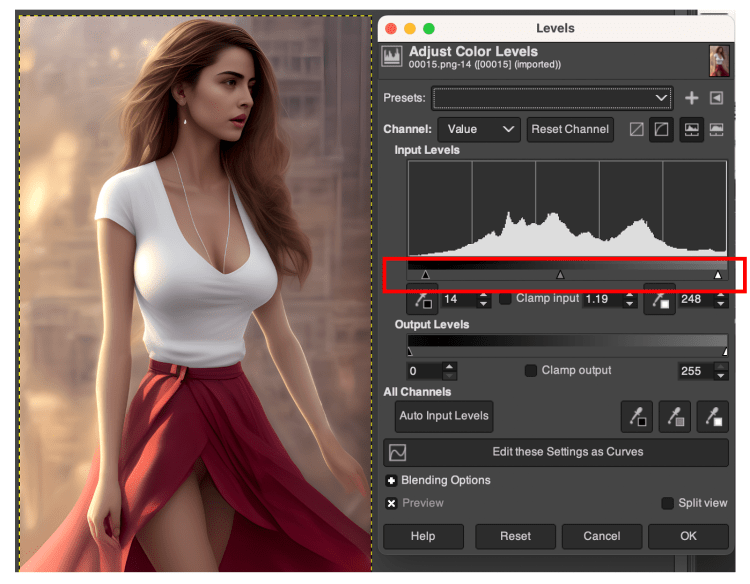Decrease the high input value 248
The width and height of the screenshot is (750, 584).
coord(720,304)
